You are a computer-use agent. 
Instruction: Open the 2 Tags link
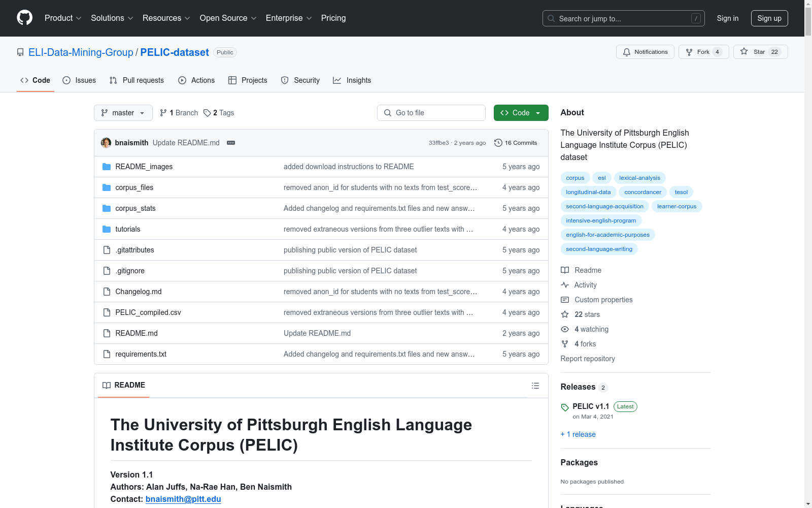pyautogui.click(x=219, y=113)
